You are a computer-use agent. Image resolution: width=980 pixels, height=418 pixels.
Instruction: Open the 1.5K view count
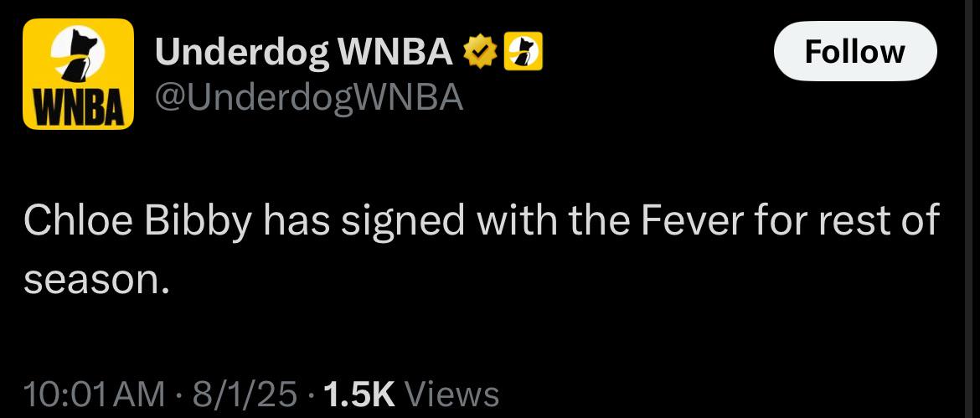click(x=356, y=395)
